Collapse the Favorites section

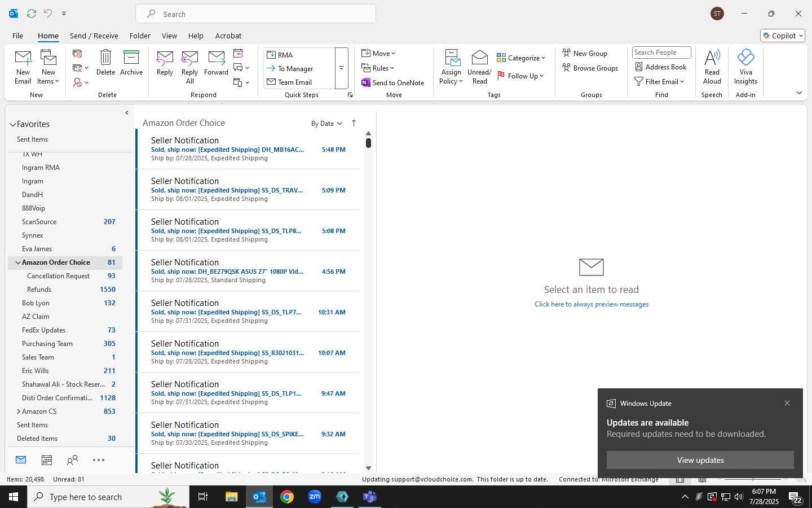pos(12,124)
